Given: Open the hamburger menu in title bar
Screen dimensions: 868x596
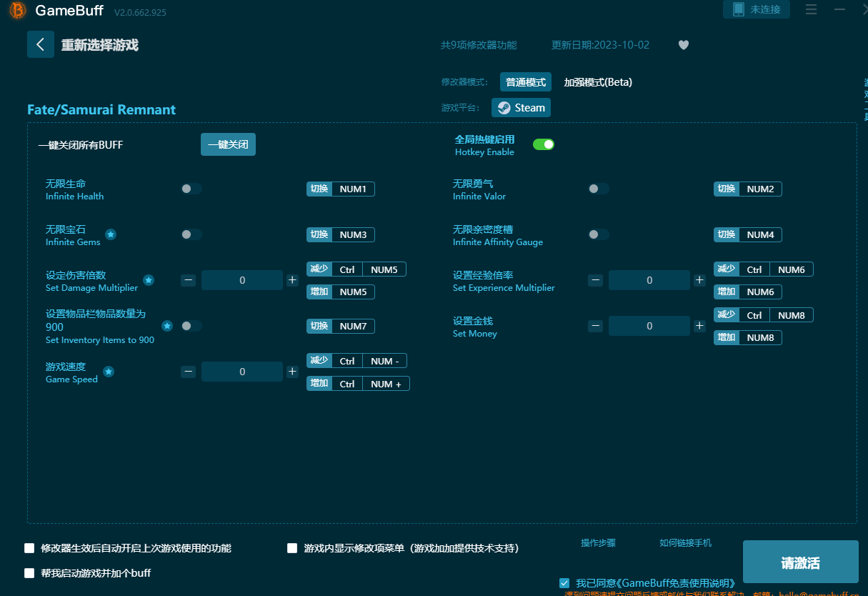Looking at the screenshot, I should 811,10.
